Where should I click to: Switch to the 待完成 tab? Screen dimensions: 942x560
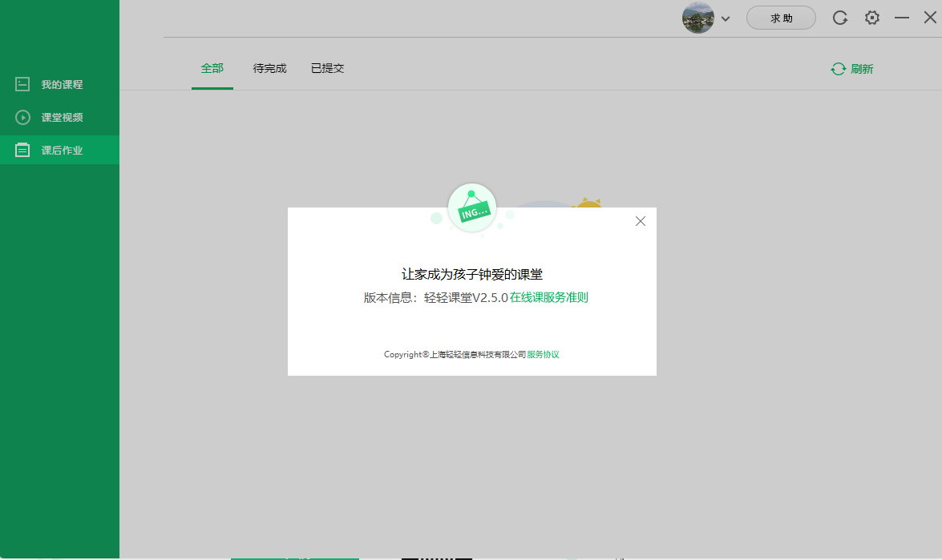point(269,68)
